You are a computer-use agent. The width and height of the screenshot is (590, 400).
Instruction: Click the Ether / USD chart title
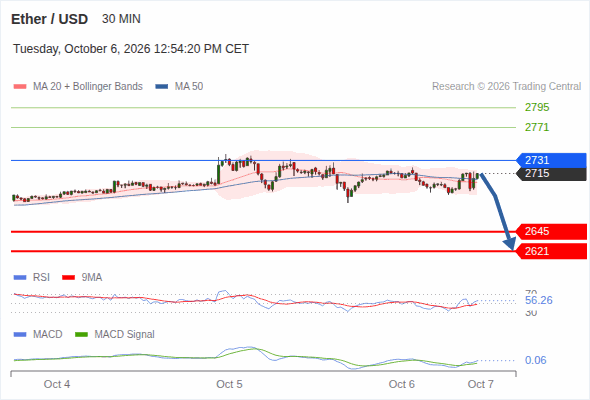(x=49, y=19)
